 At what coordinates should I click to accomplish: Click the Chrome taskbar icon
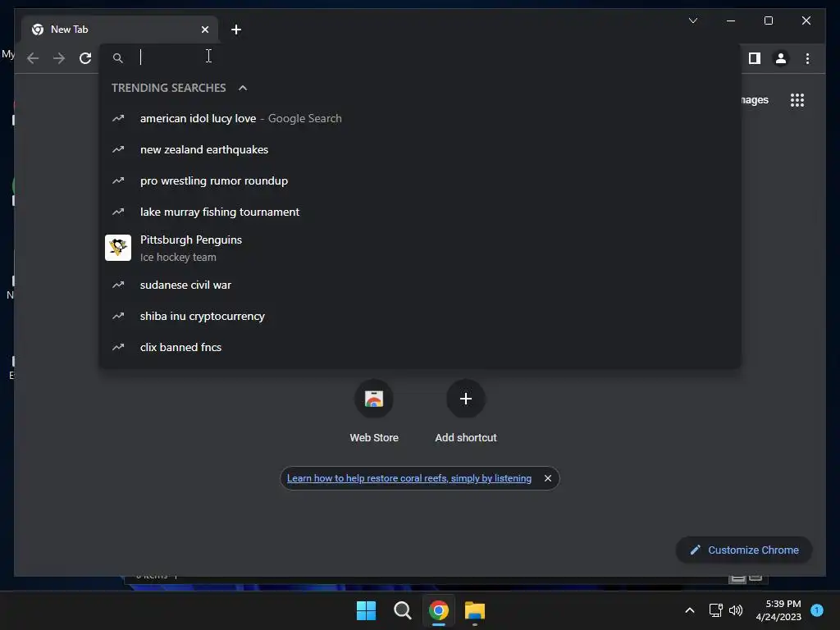click(x=439, y=610)
